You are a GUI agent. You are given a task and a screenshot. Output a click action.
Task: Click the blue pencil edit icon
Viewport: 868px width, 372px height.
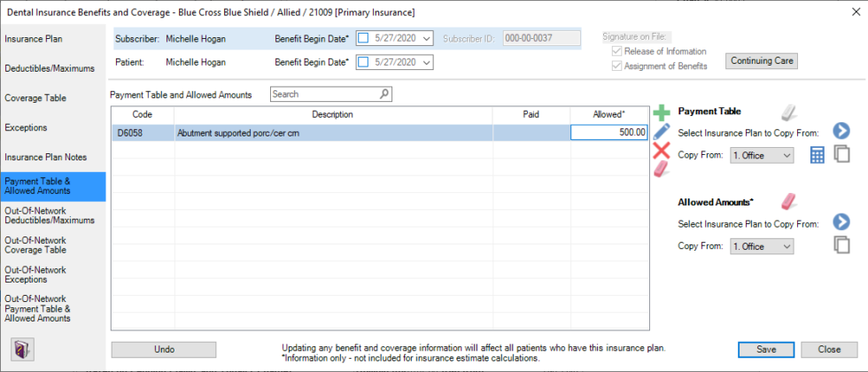tap(662, 132)
